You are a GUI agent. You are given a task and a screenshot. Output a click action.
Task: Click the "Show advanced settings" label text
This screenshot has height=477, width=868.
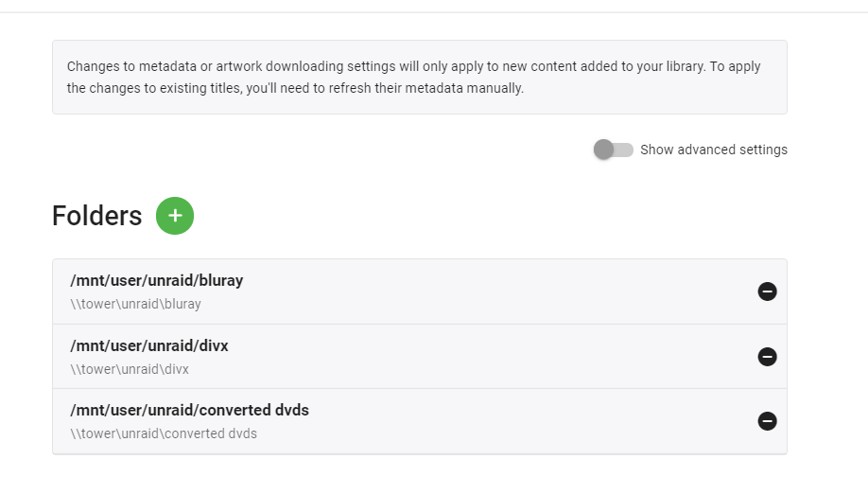point(713,150)
